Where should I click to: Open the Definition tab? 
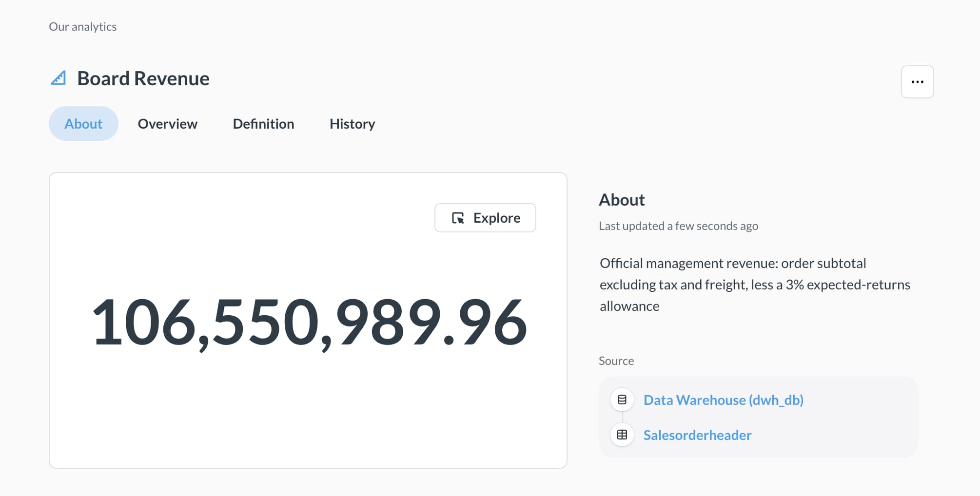(263, 124)
